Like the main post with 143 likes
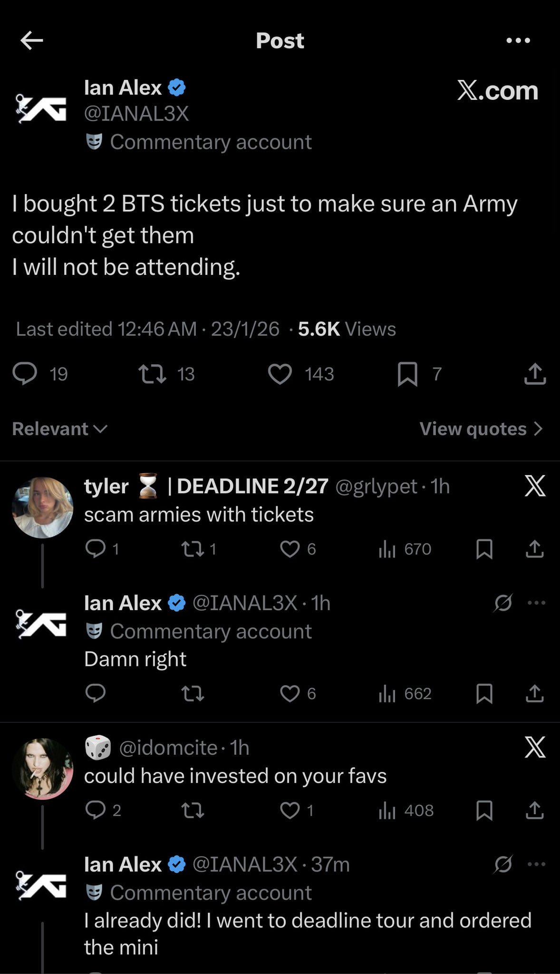Viewport: 560px width, 974px height. coord(280,374)
